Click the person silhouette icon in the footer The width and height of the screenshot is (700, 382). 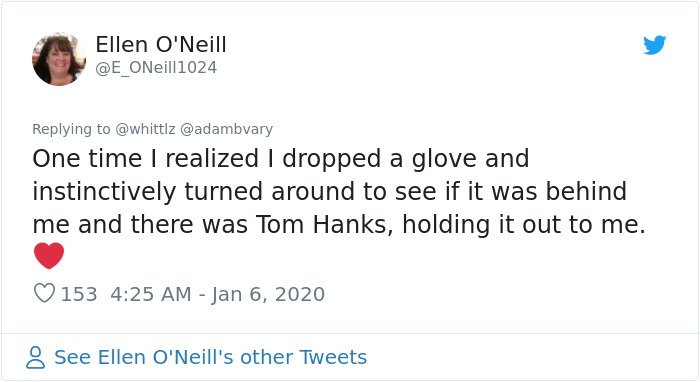pyautogui.click(x=35, y=357)
